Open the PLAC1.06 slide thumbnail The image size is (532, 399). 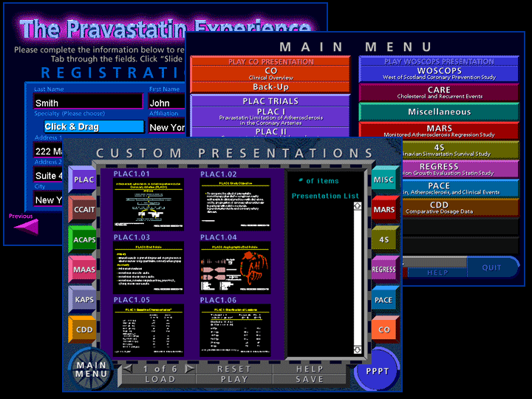point(235,330)
